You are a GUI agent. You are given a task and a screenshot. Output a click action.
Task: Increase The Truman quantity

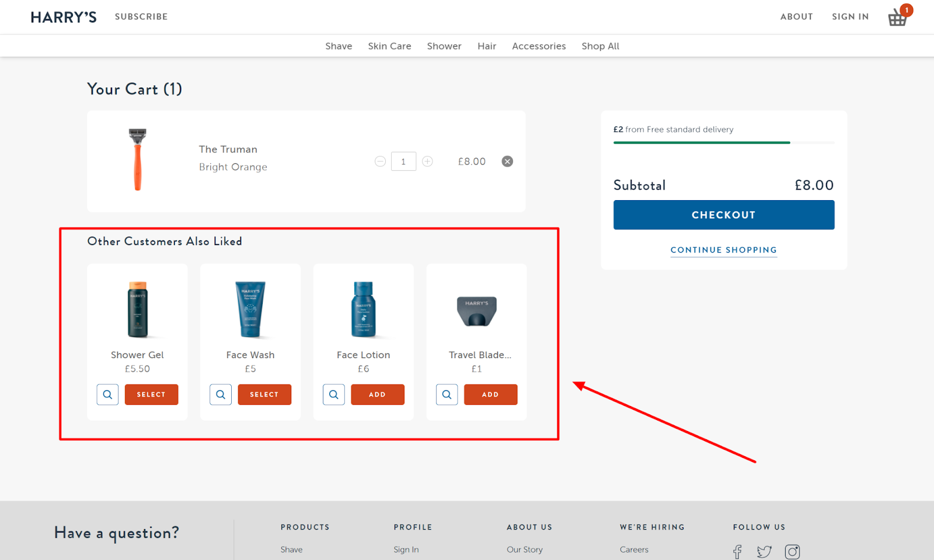coord(427,161)
